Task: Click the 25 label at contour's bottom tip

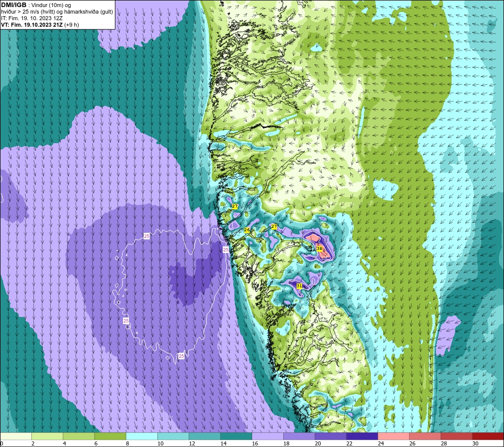Action: (181, 356)
